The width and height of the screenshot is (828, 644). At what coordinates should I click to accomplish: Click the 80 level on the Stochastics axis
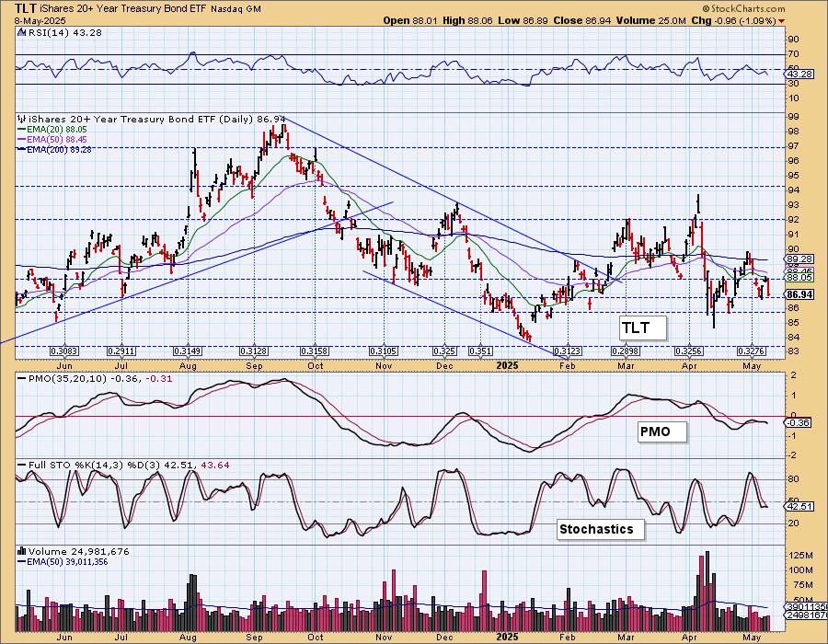[794, 479]
